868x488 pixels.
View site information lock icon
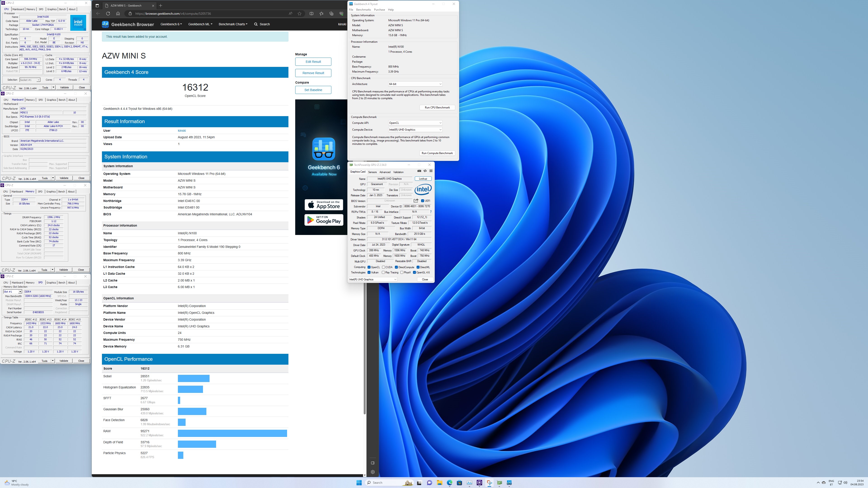[x=130, y=14]
